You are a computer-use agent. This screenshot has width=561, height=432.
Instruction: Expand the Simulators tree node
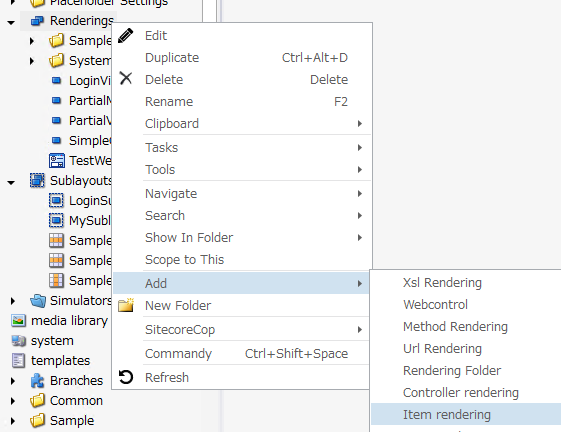coord(13,301)
